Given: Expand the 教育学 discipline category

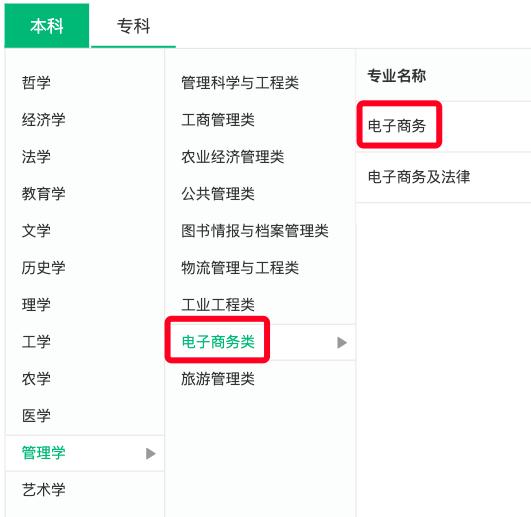Looking at the screenshot, I should point(44,194).
